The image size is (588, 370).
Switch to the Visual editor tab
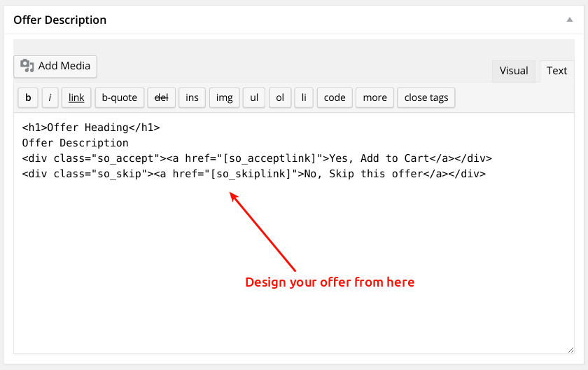click(x=513, y=71)
